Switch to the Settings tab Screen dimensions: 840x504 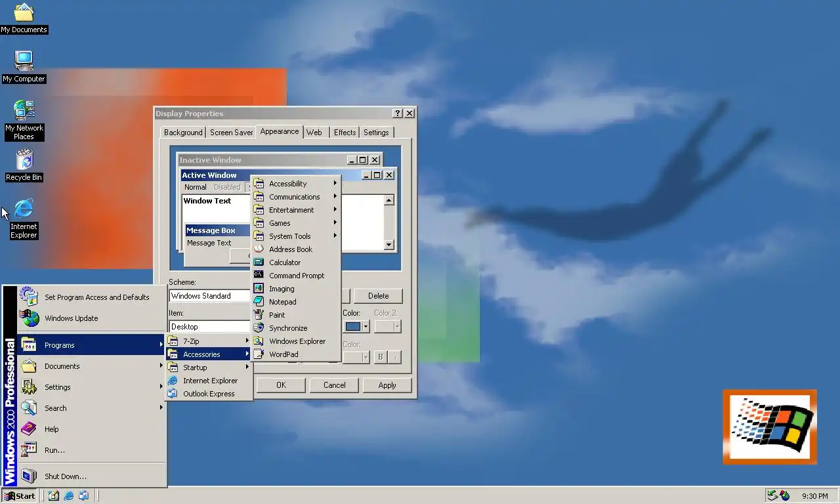(376, 133)
